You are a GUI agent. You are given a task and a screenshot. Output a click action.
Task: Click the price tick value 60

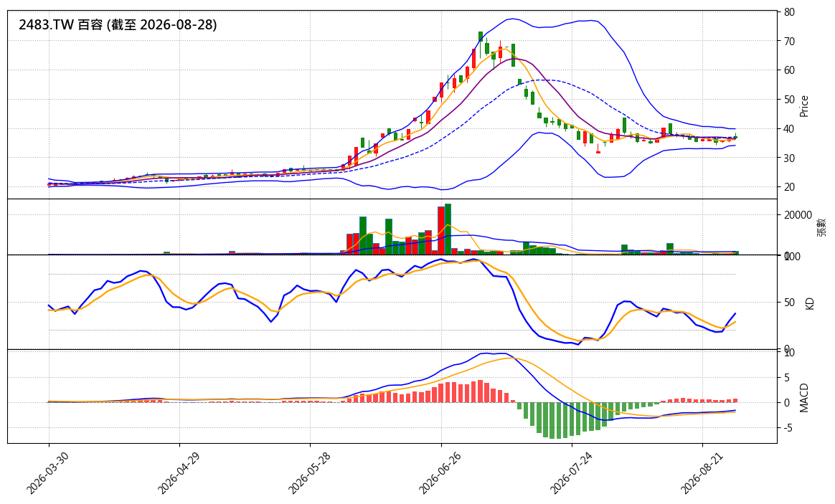coord(789,70)
